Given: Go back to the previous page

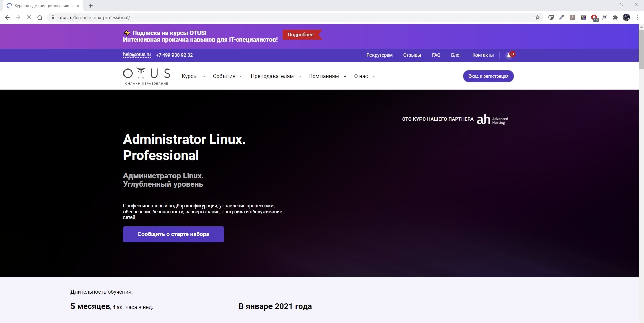Looking at the screenshot, I should coord(7,17).
